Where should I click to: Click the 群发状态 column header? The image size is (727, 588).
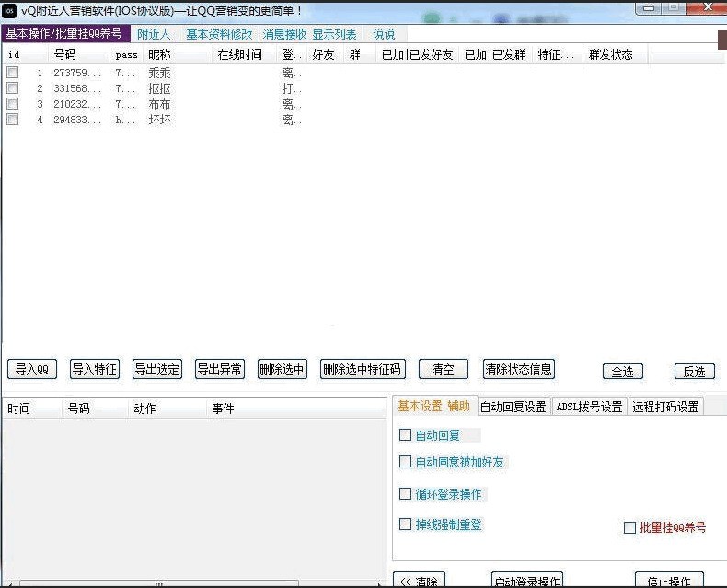point(615,54)
